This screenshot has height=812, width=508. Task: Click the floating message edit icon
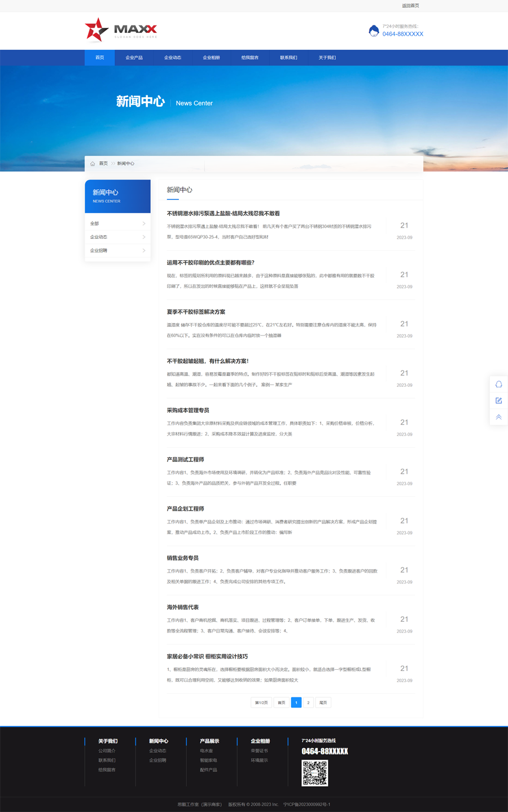pyautogui.click(x=498, y=401)
